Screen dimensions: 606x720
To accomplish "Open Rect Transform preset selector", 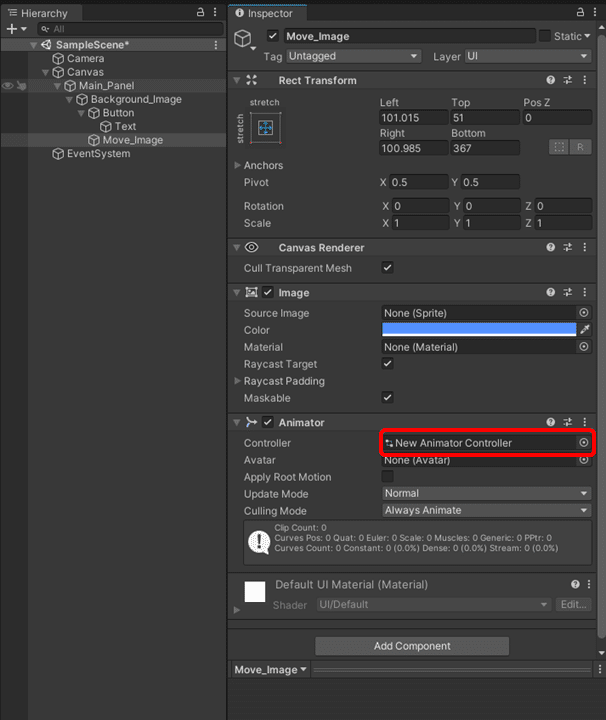I will click(568, 80).
